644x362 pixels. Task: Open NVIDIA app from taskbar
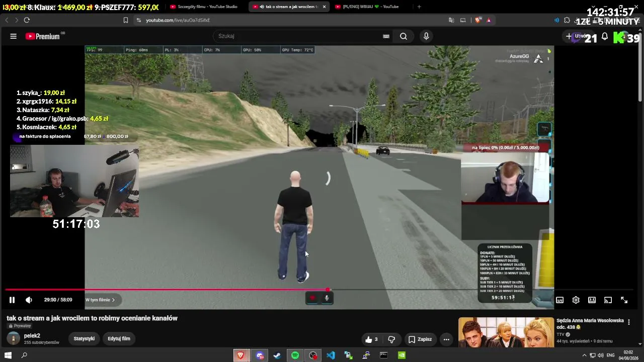401,355
